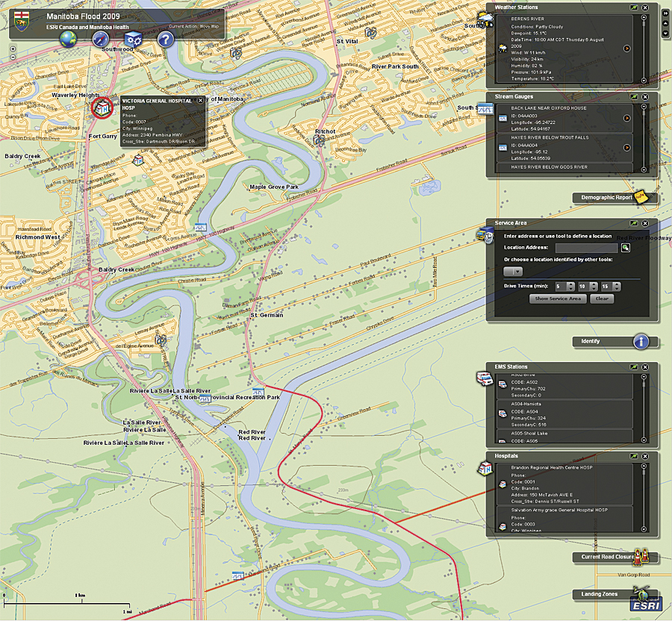The height and width of the screenshot is (621, 672).
Task: Minimize the EMS Stations panel
Action: [634, 367]
